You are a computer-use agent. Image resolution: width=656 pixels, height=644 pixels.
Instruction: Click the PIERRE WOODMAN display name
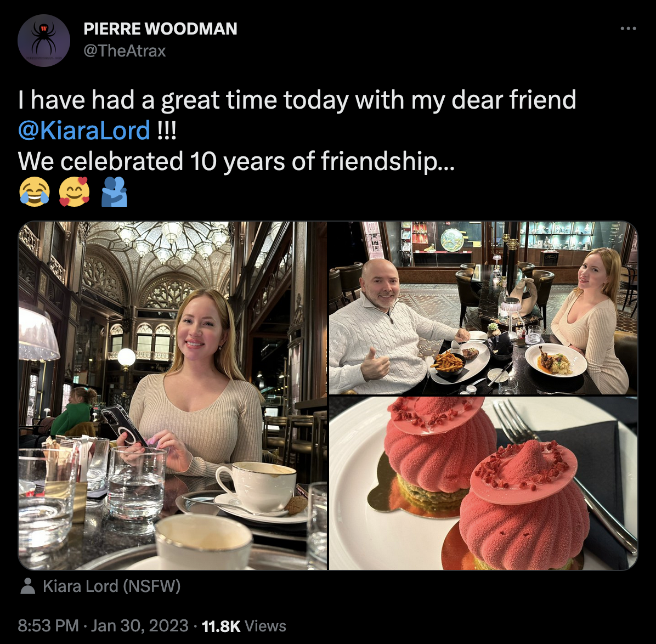160,29
